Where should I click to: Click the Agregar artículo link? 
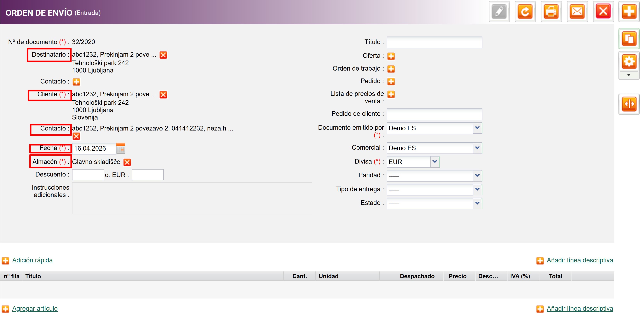35,309
